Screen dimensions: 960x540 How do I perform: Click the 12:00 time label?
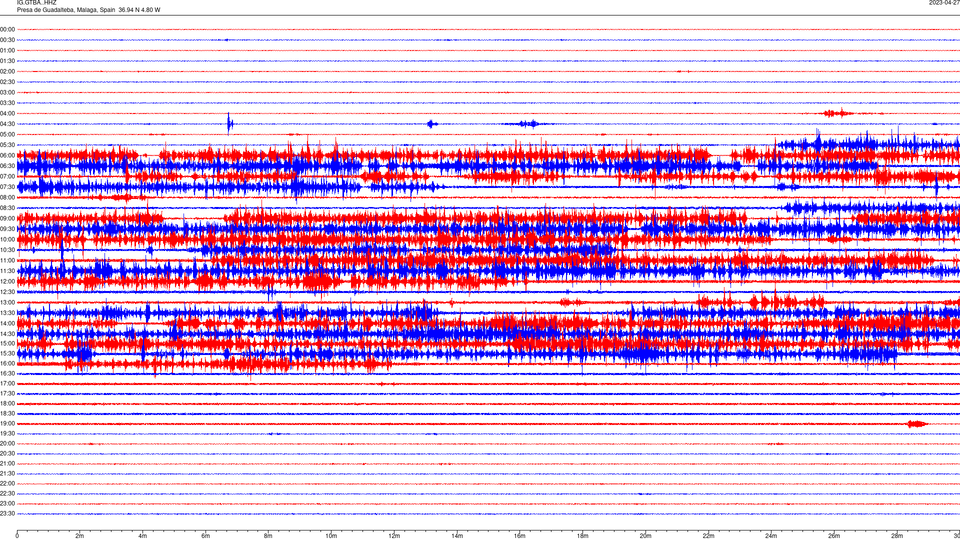pos(7,281)
